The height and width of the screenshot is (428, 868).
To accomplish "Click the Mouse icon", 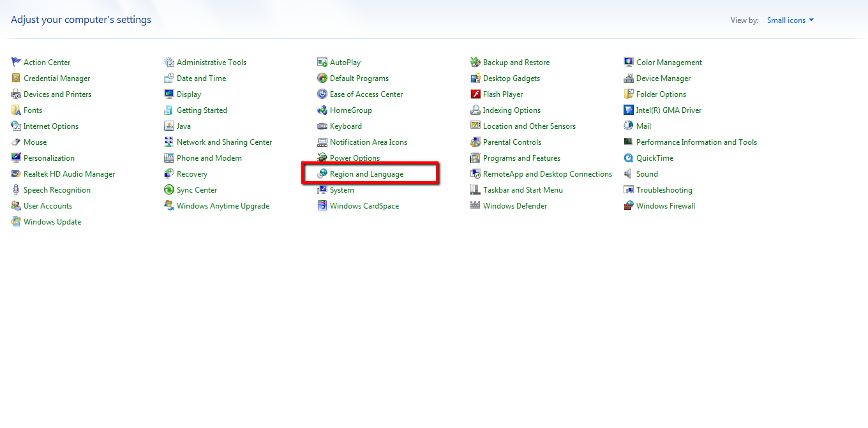I will coord(16,142).
